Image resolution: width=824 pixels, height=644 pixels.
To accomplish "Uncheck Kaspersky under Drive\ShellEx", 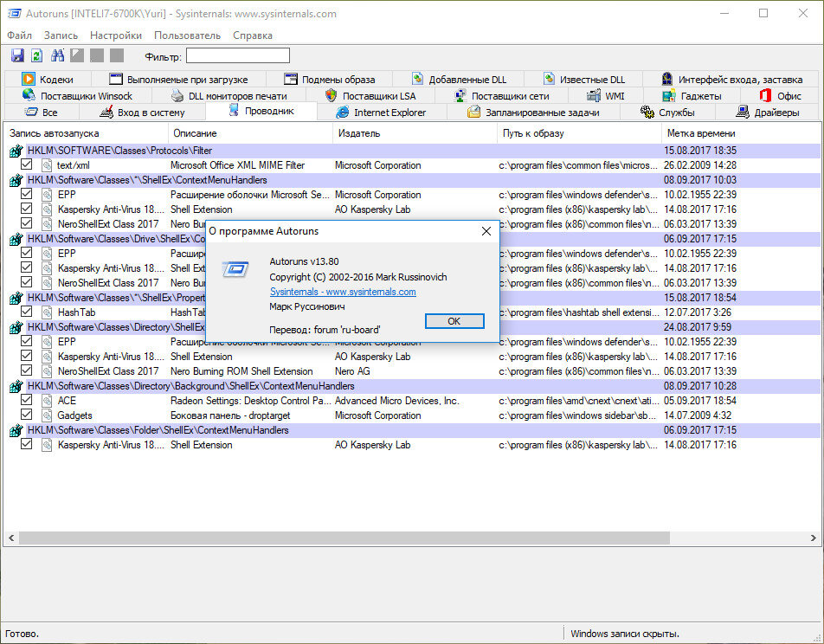I will coord(26,267).
